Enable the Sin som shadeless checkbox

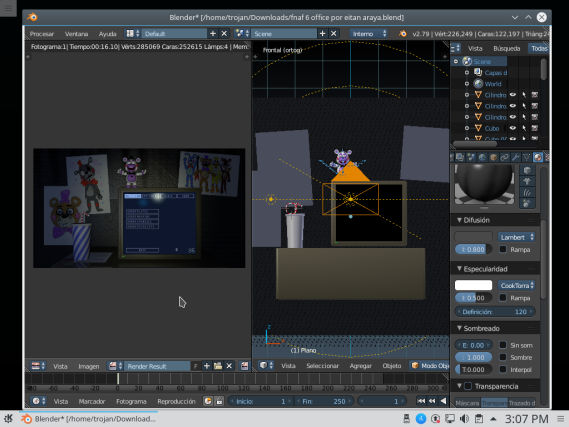(x=503, y=345)
